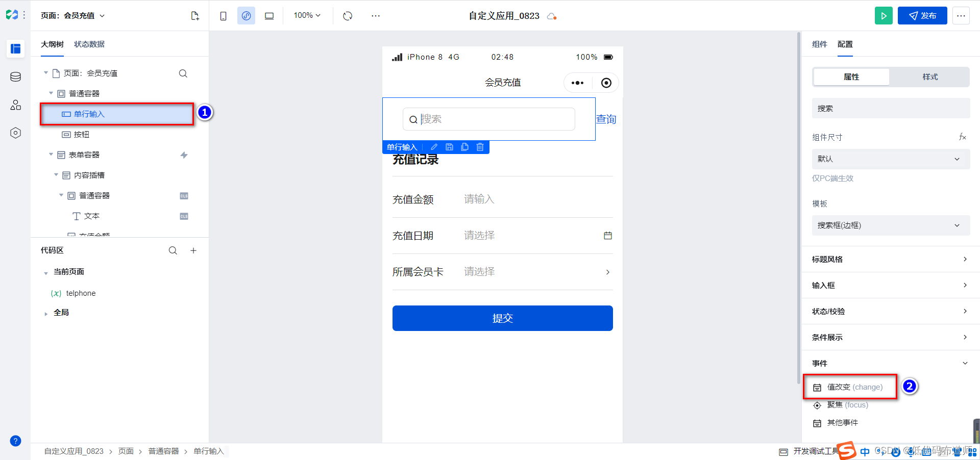Select the 单行输入 tree node
Screen dimensions: 980x460
[117, 114]
